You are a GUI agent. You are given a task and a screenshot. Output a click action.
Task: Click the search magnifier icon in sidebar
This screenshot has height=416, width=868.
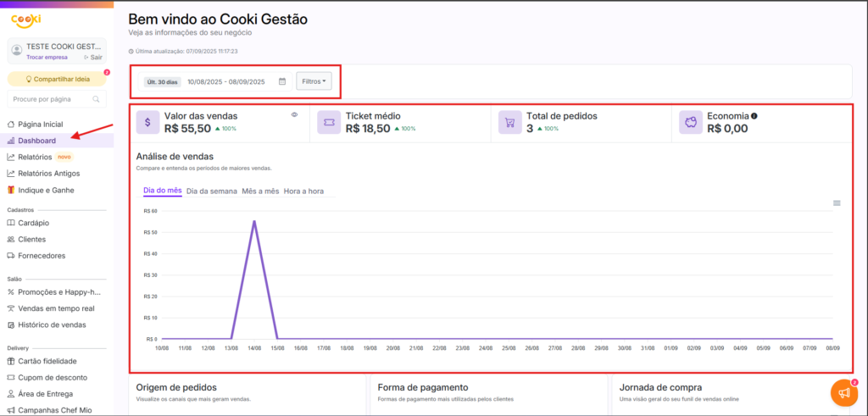coord(96,99)
